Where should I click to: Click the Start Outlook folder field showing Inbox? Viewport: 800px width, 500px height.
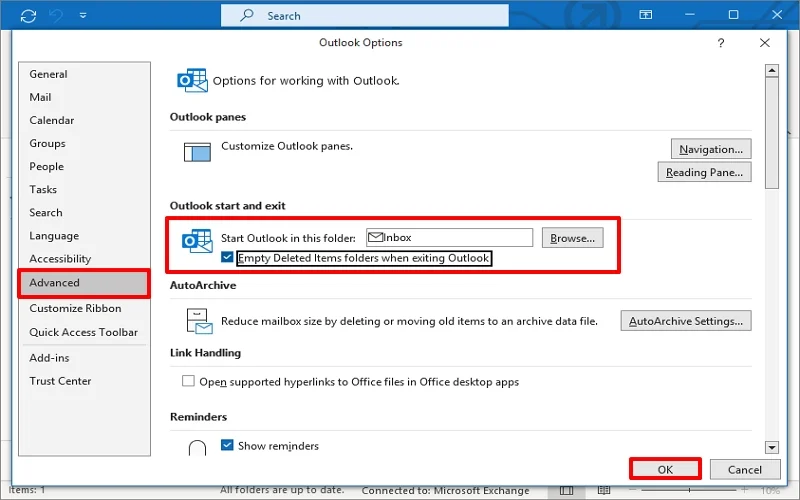click(x=449, y=238)
